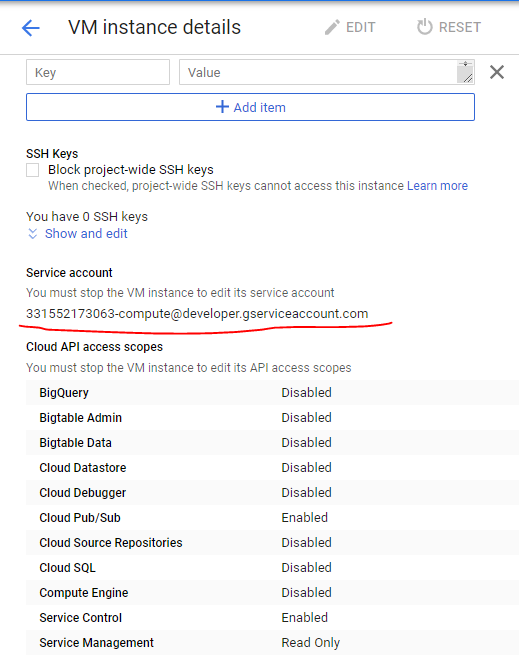This screenshot has height=660, width=519.
Task: Click the Cloud Pub/Sub Enabled row
Action: pos(272,517)
